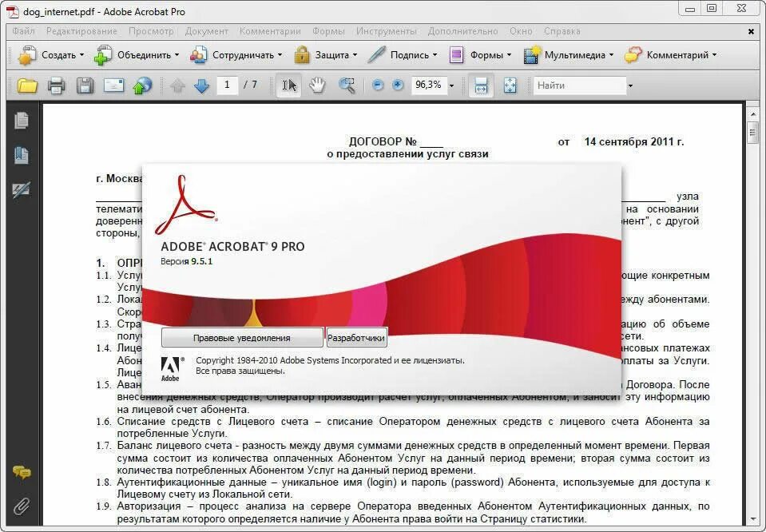Zoom out with the minus button
The height and width of the screenshot is (532, 766).
[378, 85]
